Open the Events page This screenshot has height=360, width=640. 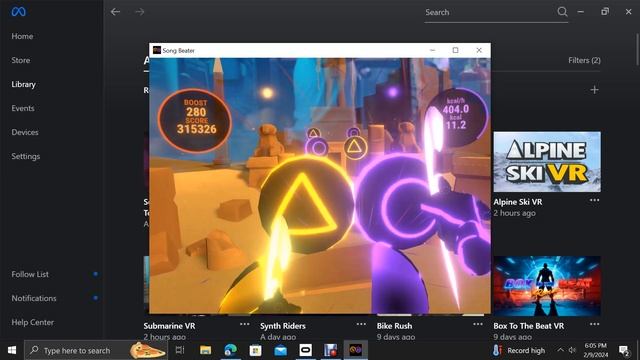[22, 108]
